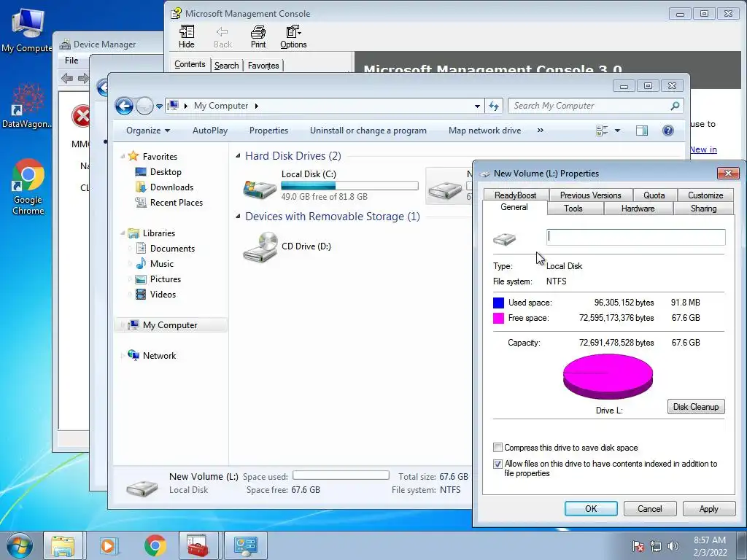Open Windows Media Player from taskbar
The width and height of the screenshot is (747, 560).
point(108,545)
